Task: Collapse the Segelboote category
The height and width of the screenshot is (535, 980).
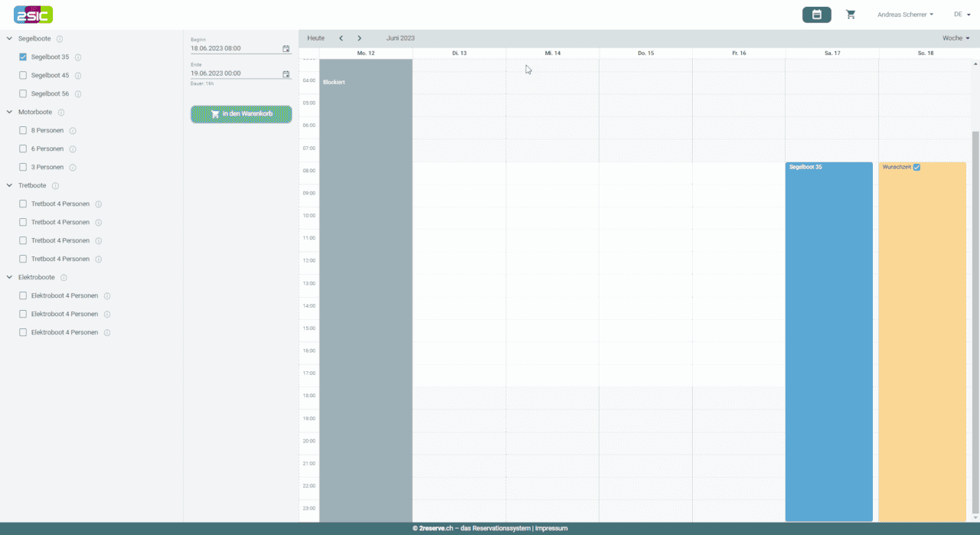Action: tap(10, 38)
